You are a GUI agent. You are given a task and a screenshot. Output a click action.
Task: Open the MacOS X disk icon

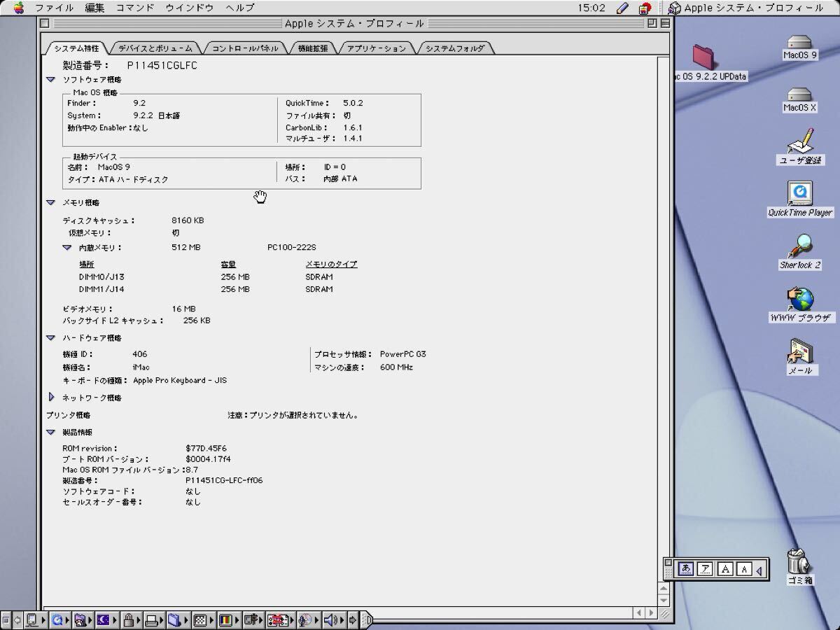[x=799, y=100]
